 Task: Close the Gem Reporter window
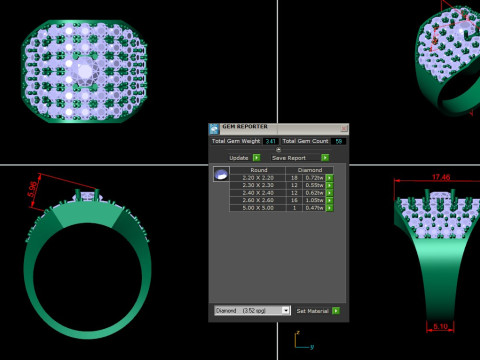coord(344,129)
